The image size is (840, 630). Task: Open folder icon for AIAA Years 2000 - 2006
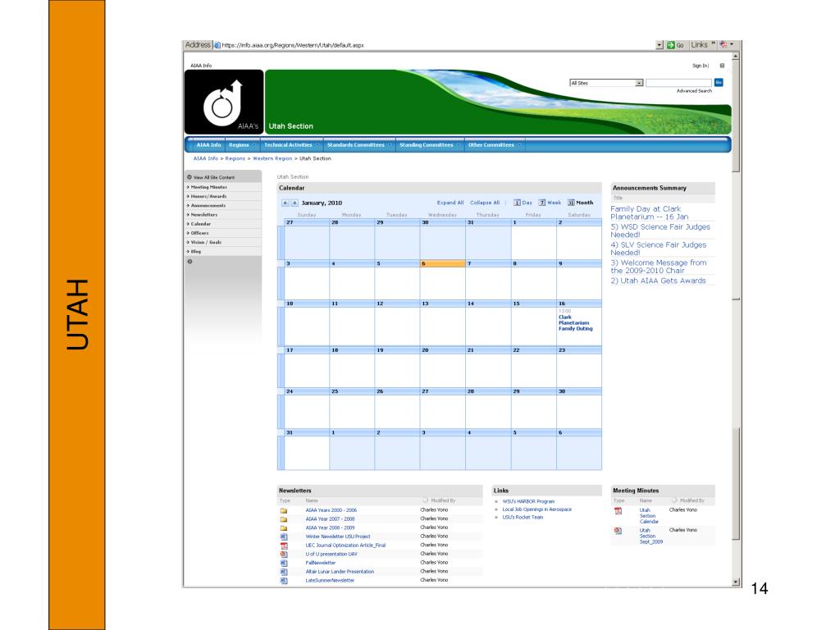[283, 510]
